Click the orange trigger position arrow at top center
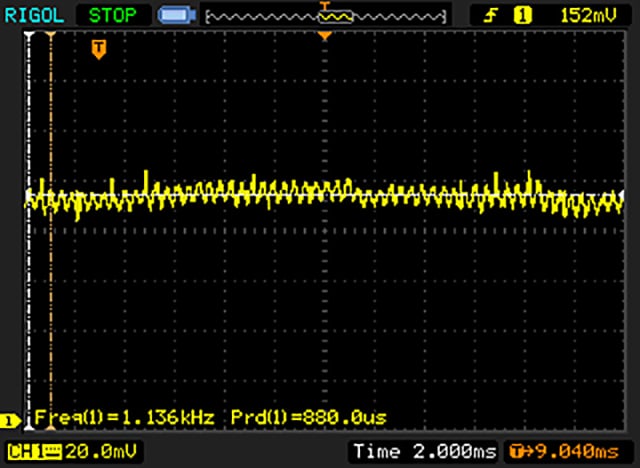Screen dimensions: 640x468 (324, 36)
